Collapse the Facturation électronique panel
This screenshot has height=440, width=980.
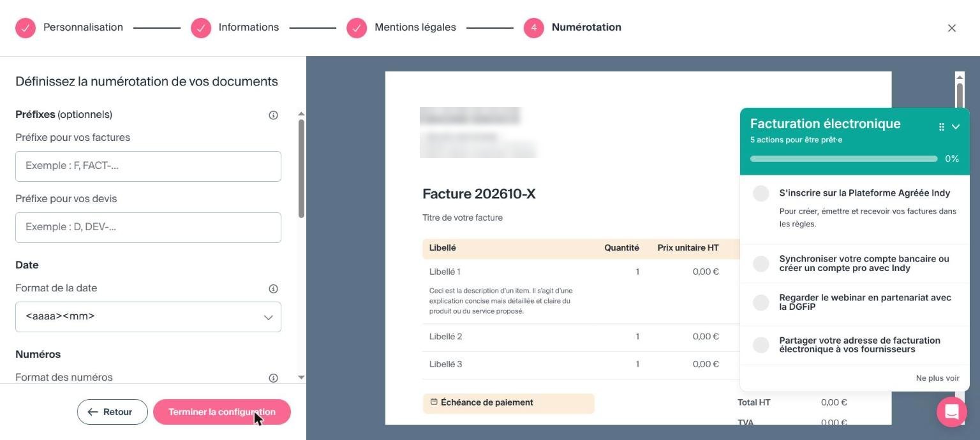tap(956, 127)
